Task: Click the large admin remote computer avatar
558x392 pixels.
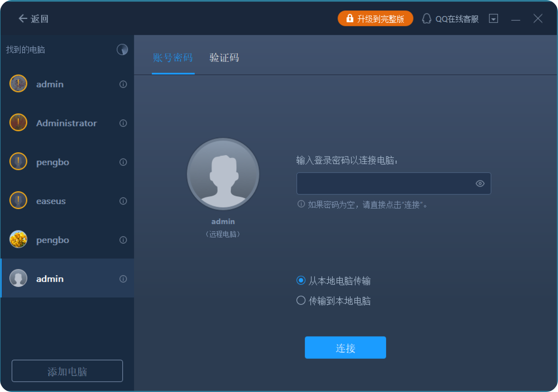Action: click(x=223, y=174)
